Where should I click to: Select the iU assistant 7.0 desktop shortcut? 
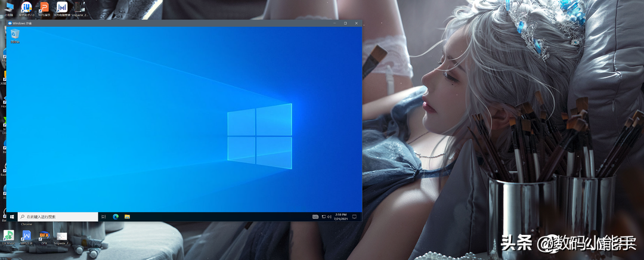pyautogui.click(x=26, y=8)
